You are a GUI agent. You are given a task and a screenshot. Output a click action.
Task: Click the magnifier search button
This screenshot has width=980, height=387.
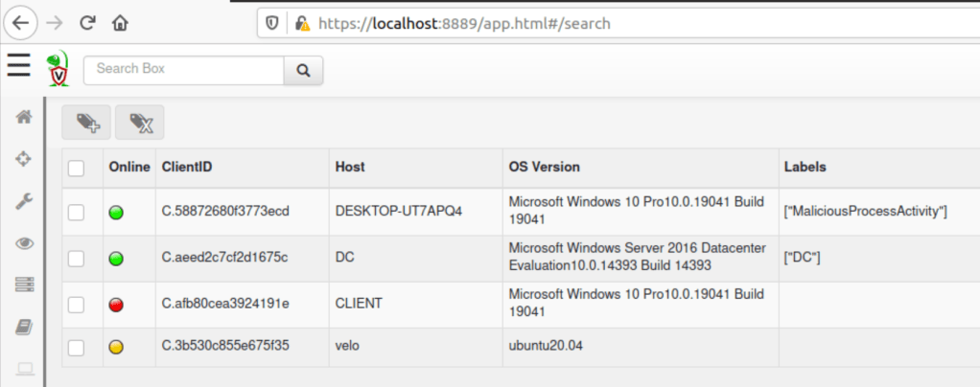click(x=303, y=70)
